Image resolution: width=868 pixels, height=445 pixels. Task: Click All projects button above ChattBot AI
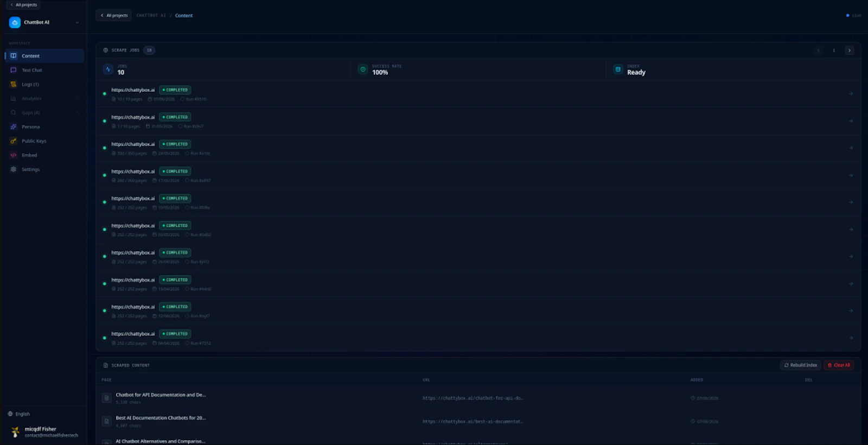(24, 5)
